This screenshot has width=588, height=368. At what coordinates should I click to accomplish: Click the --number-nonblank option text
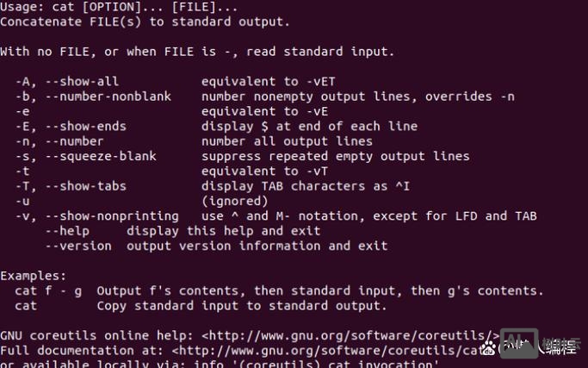pyautogui.click(x=108, y=97)
